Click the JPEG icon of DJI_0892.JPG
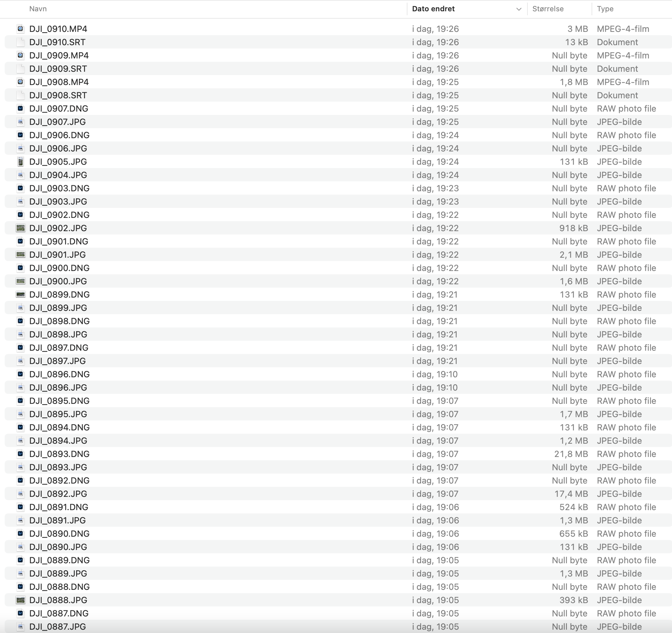The width and height of the screenshot is (672, 633). (21, 494)
